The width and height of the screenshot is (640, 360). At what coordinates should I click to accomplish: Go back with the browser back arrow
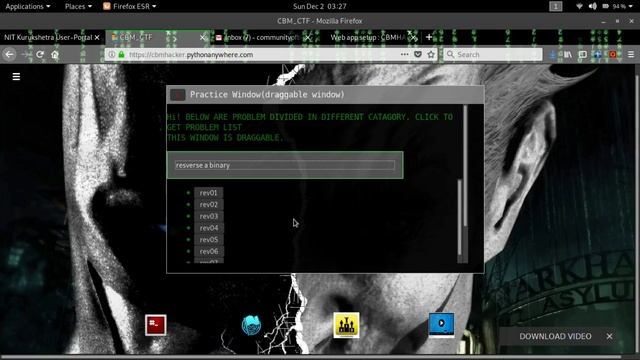(9, 54)
